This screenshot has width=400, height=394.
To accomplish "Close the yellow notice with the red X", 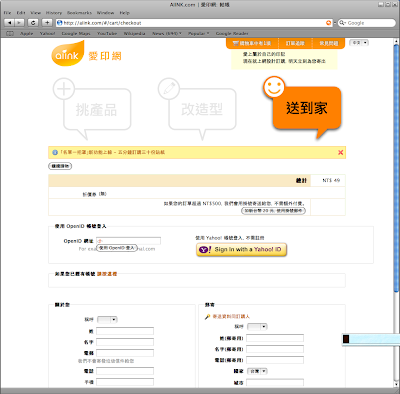I will click(x=340, y=152).
